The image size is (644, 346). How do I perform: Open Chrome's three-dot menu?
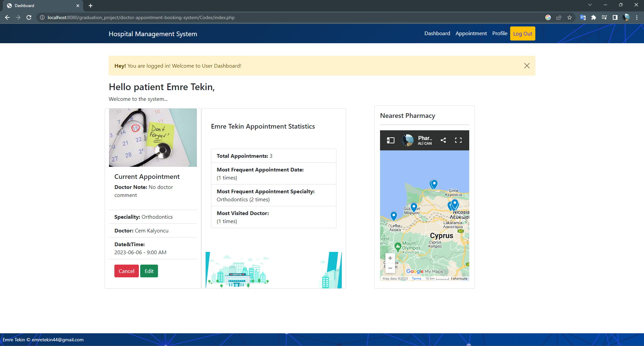(x=637, y=17)
